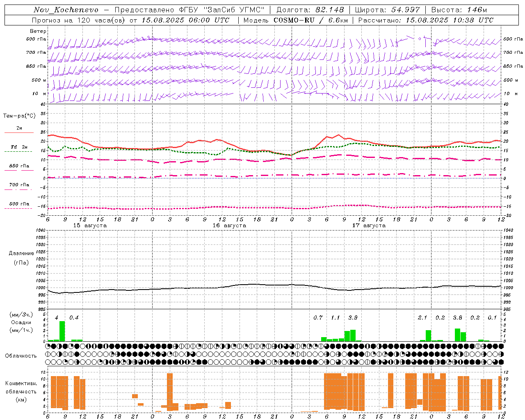The height and width of the screenshot is (420, 525).
Task: Select the provider text ФГБУ "ЗапСиб УГМС"
Action: click(x=221, y=10)
